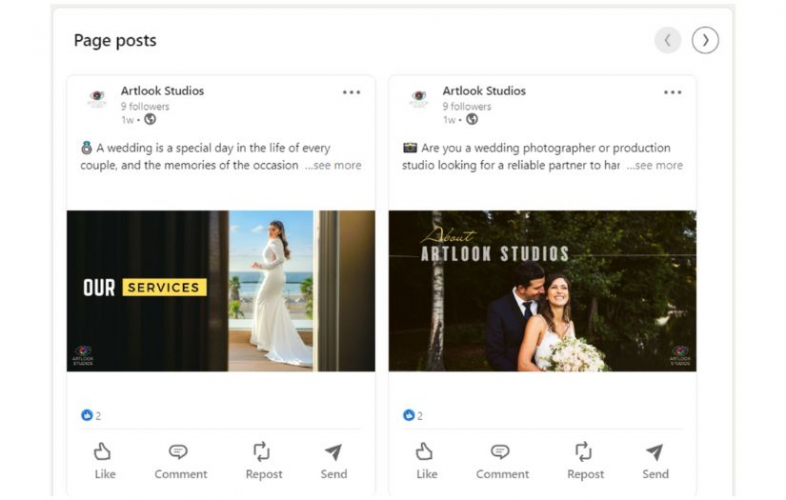
Task: Go to next page posts with right arrow
Action: 705,40
